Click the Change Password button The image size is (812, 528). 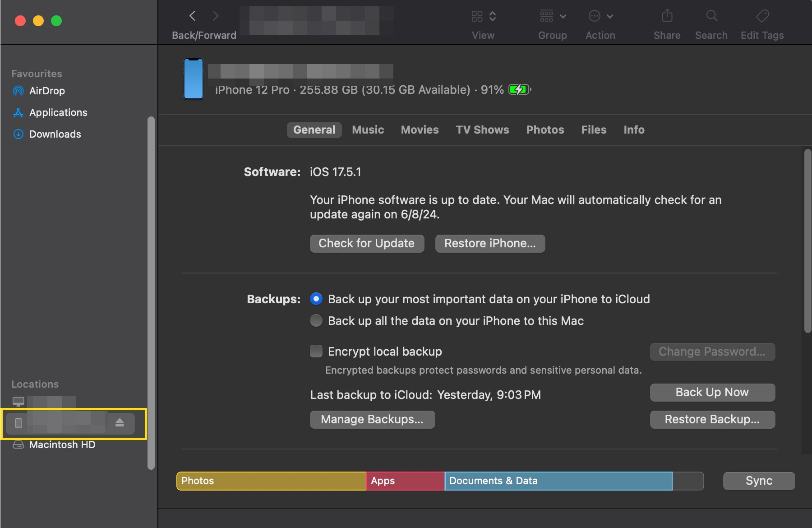[x=712, y=352]
